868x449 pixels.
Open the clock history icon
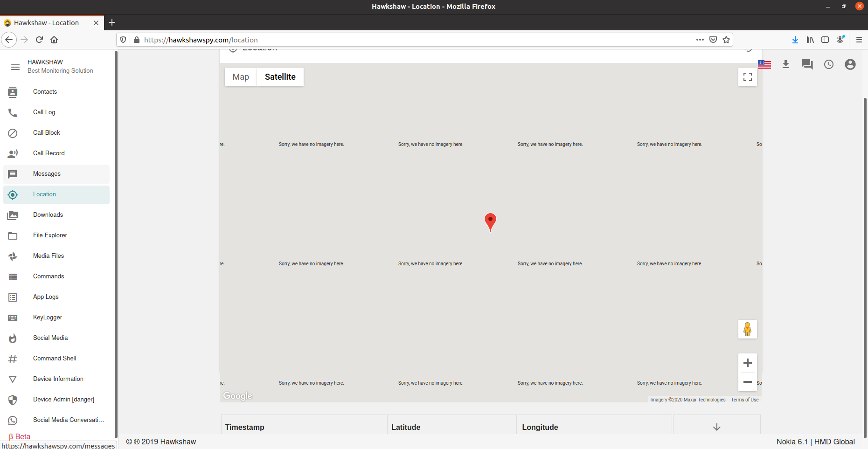829,64
